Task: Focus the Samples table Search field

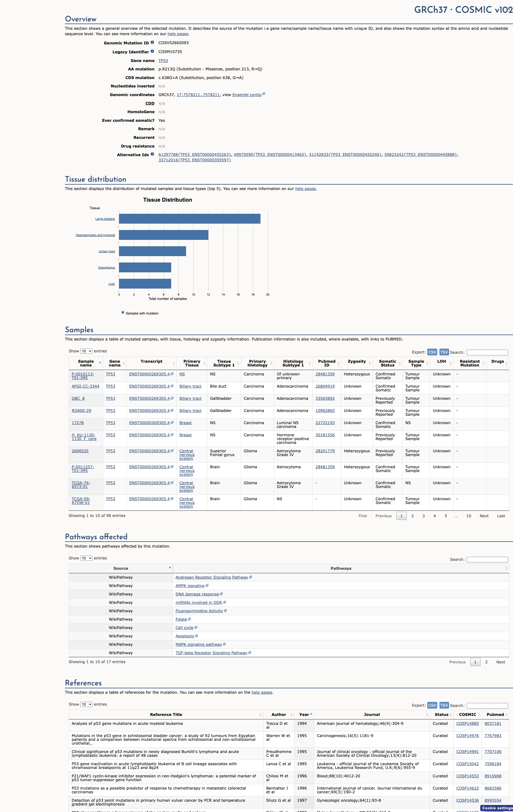Action: point(487,352)
